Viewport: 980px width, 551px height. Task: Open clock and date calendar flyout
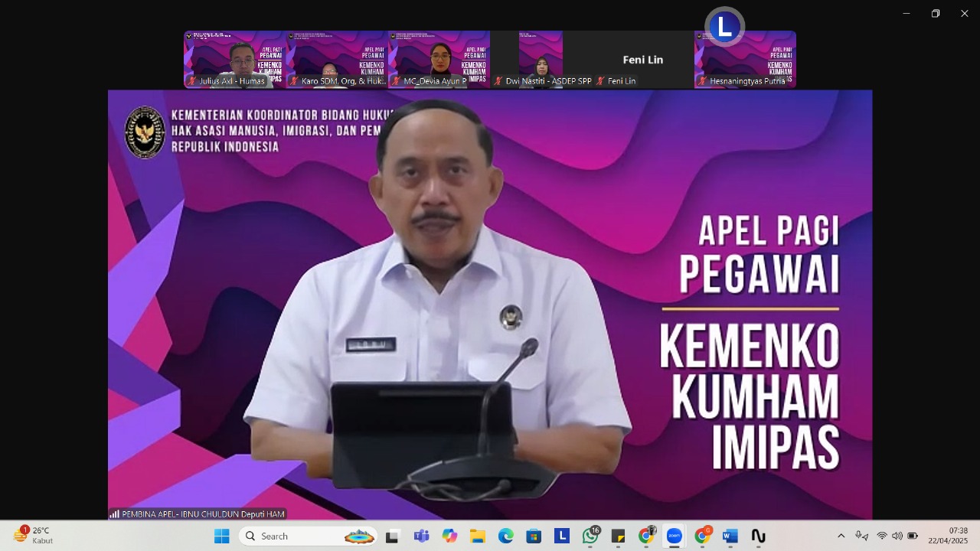[948, 535]
